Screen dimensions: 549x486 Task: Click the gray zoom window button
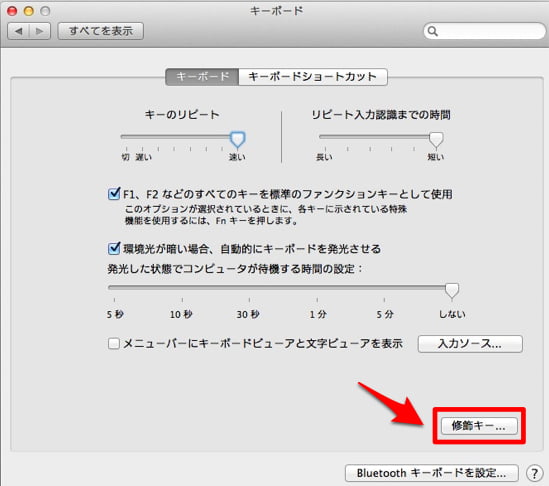point(45,11)
